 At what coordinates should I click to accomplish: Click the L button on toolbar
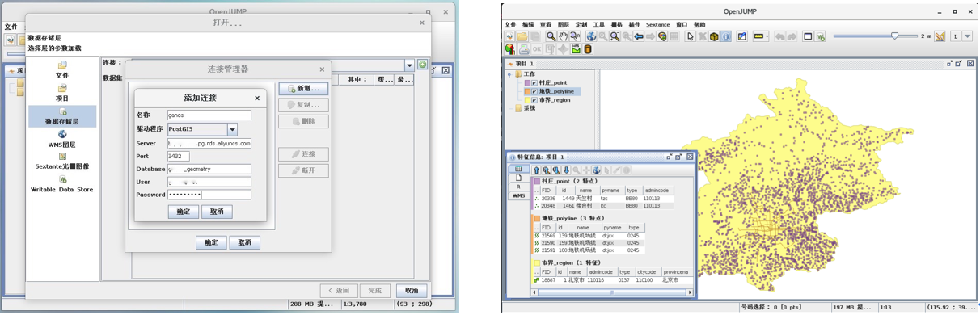tap(955, 36)
